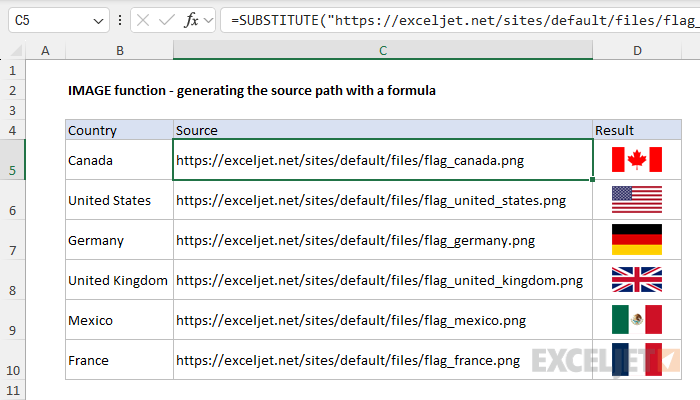Select column C header

pyautogui.click(x=383, y=50)
